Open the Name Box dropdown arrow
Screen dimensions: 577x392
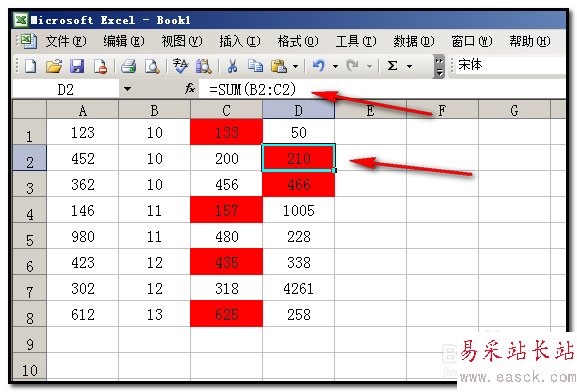[127, 89]
